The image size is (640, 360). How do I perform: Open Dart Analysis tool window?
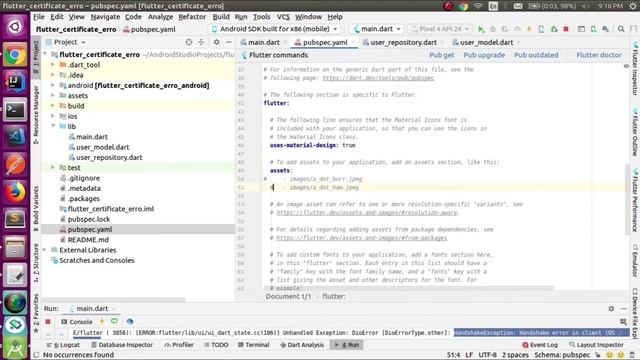(x=301, y=345)
